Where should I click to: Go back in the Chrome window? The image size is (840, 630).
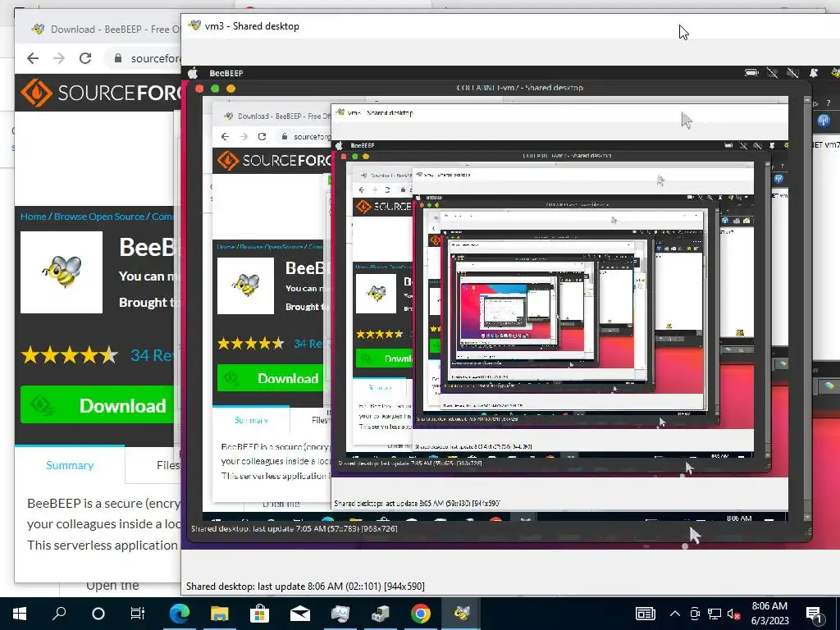(x=33, y=58)
